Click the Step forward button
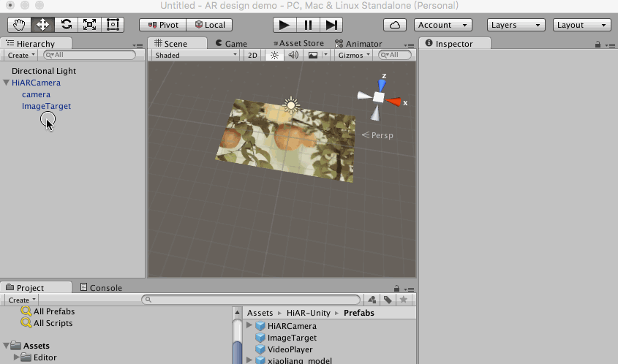Screen dimensions: 618x364 point(331,25)
